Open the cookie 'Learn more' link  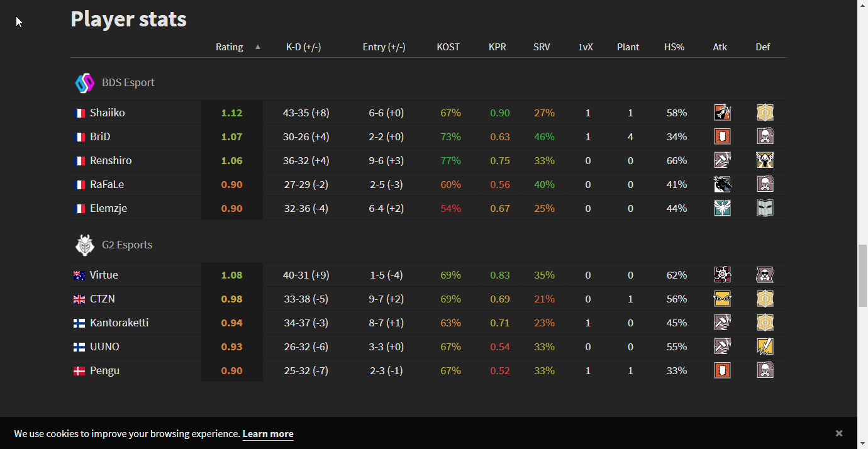click(267, 434)
